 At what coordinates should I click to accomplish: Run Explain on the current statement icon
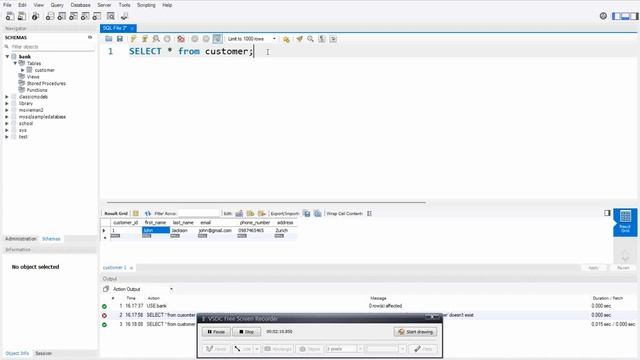point(156,39)
